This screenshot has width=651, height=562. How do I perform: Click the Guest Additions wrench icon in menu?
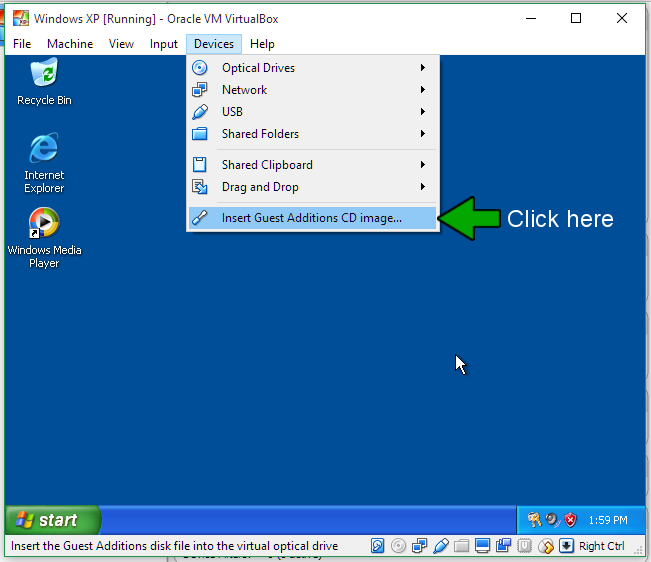click(200, 218)
